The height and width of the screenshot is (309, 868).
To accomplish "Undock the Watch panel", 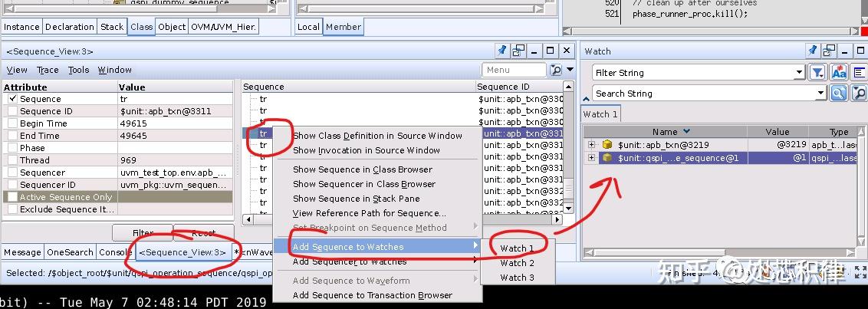I will (x=828, y=51).
